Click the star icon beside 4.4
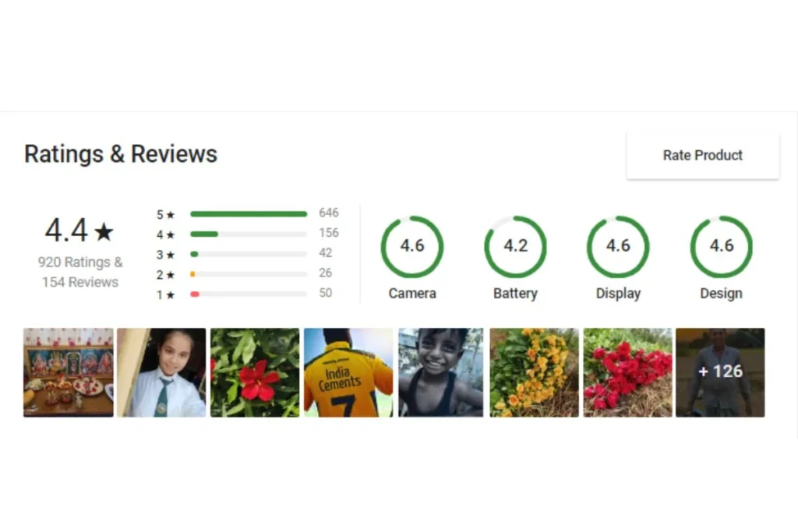798x532 pixels. click(104, 231)
